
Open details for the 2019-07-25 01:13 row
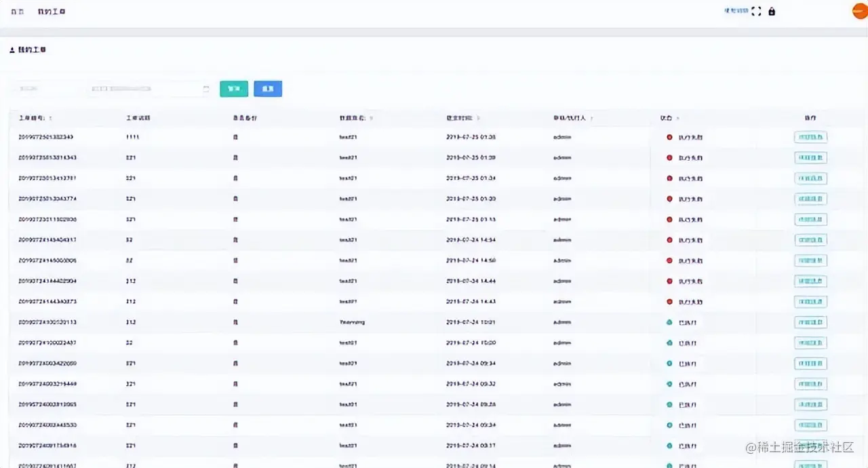[810, 220]
